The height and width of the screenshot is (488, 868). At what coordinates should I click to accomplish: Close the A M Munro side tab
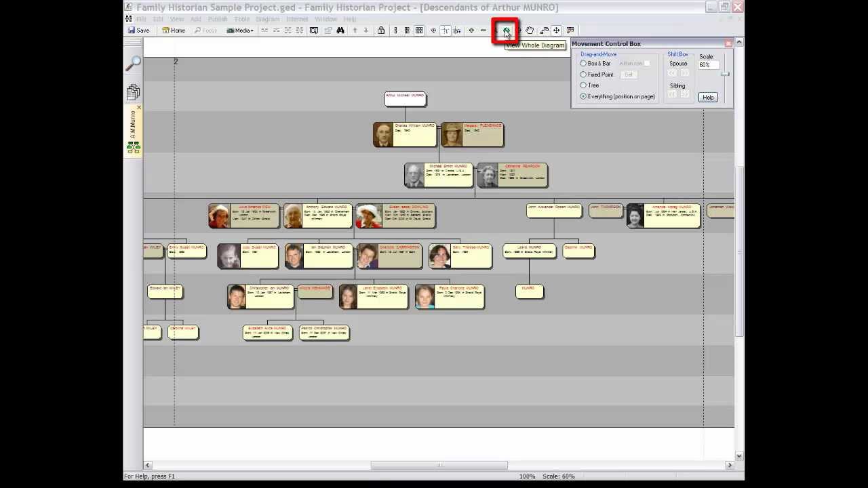pyautogui.click(x=138, y=108)
